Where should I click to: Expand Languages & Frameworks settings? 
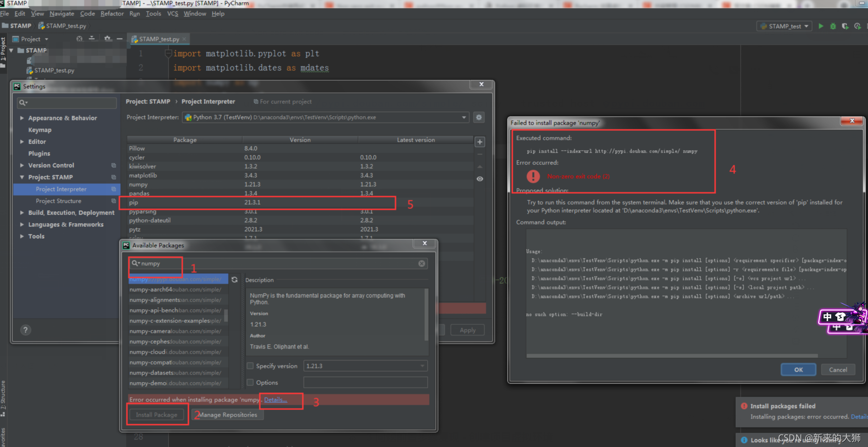pyautogui.click(x=22, y=225)
